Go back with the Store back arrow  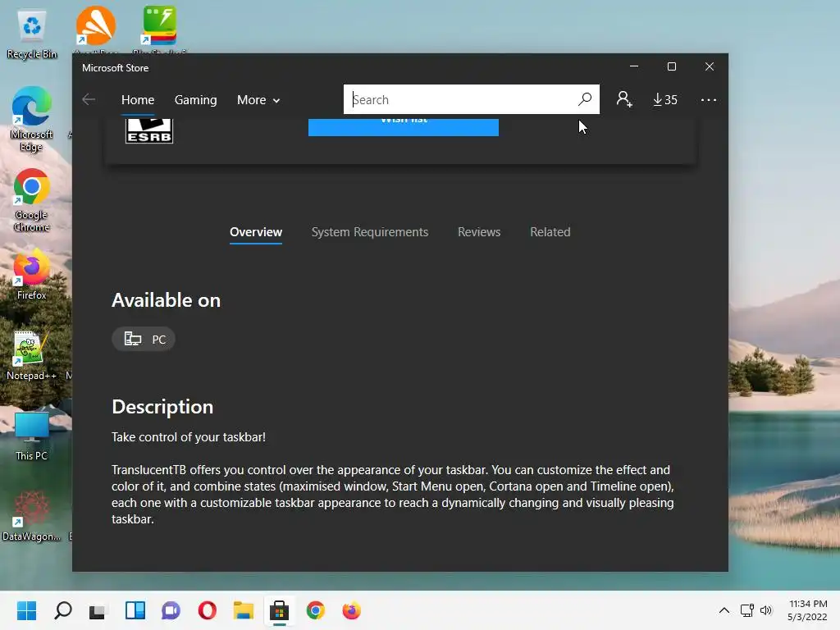(89, 99)
